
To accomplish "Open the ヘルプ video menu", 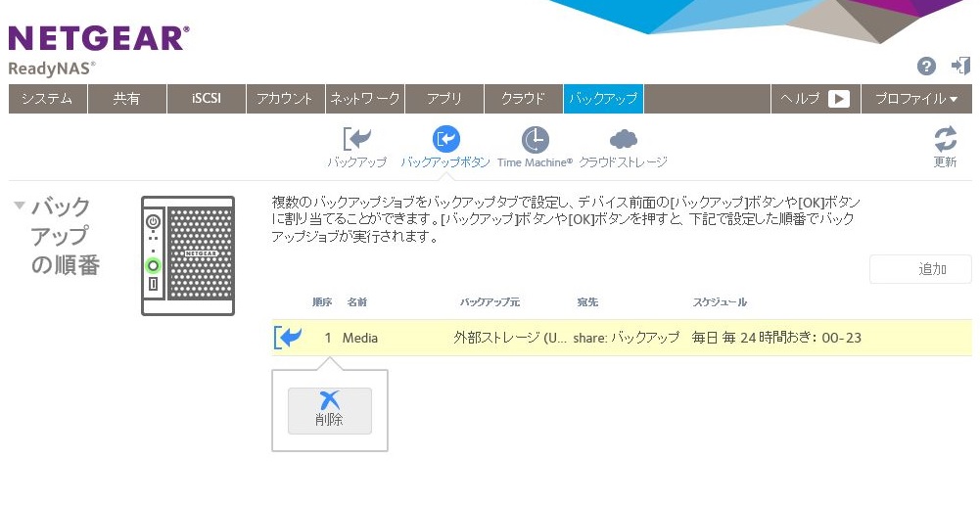I will 816,99.
